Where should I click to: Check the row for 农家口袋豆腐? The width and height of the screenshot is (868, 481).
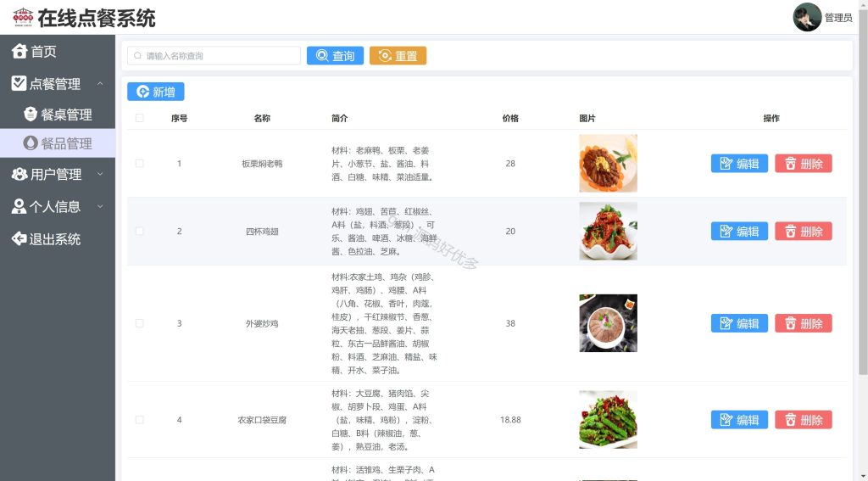tap(140, 419)
